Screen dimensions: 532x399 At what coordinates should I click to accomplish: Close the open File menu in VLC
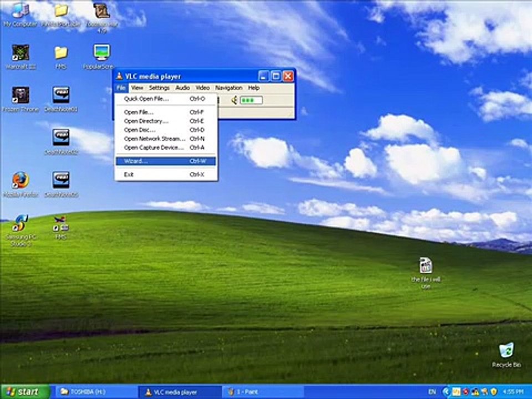point(121,88)
